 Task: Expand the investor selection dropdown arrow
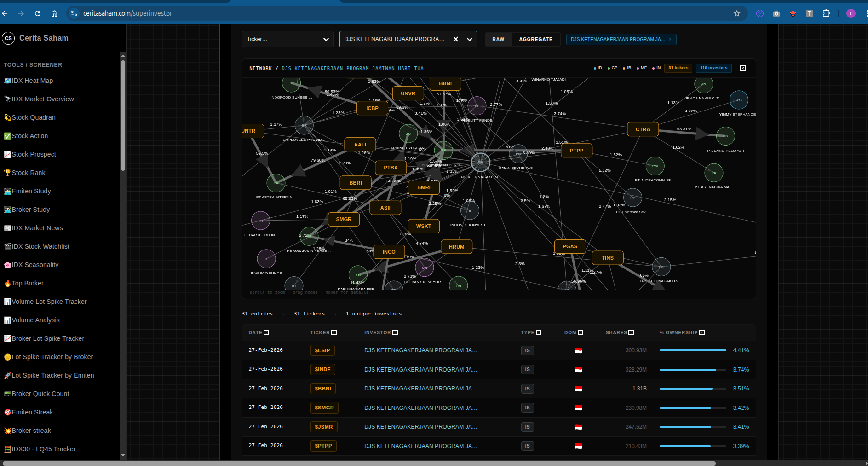(470, 39)
